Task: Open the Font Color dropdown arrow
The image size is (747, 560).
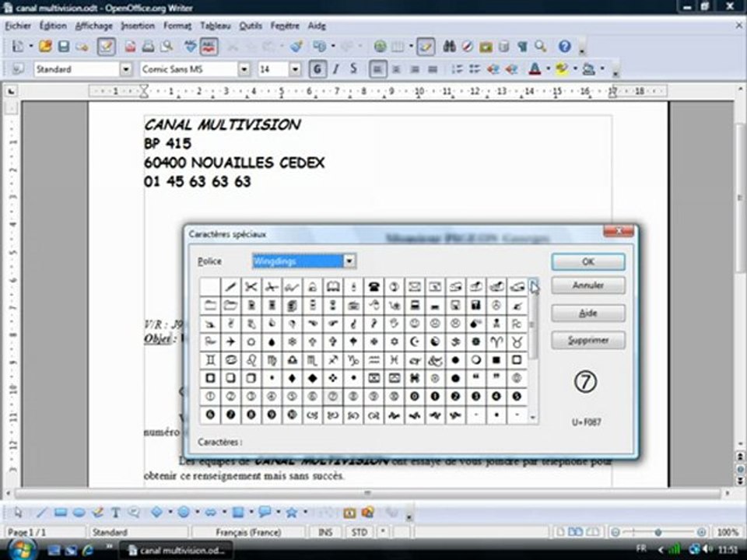Action: tap(549, 69)
